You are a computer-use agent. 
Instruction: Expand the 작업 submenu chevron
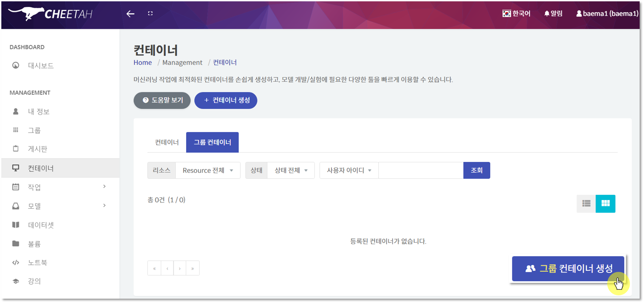click(104, 186)
